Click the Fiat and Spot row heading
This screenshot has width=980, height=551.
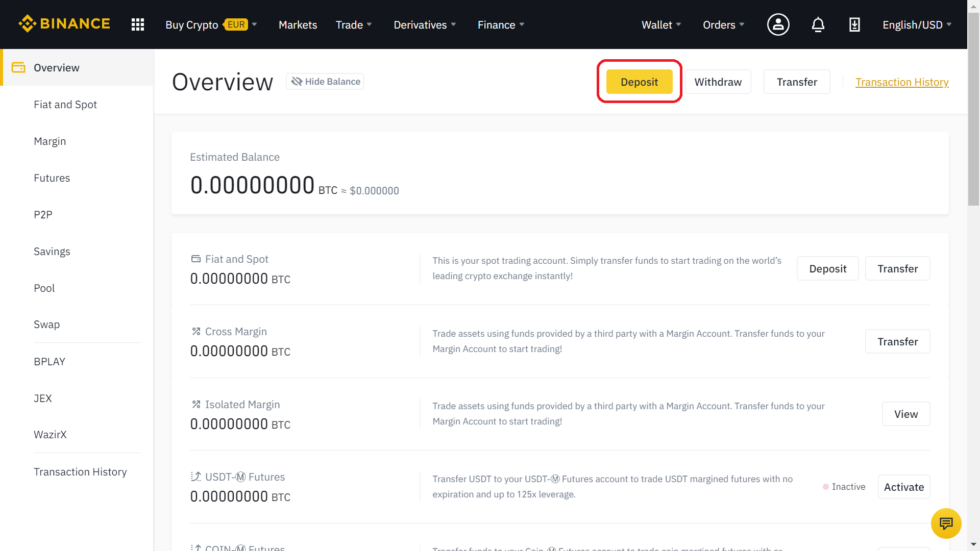(236, 259)
